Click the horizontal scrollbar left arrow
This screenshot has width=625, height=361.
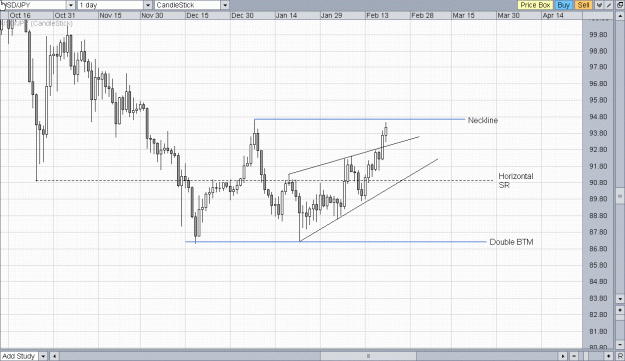55,356
